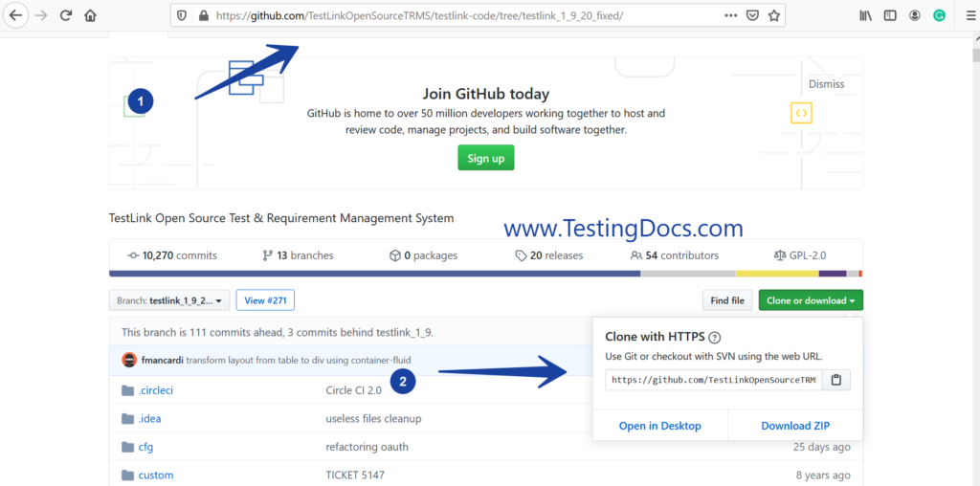Show the sidebar using the sidebars icon

(890, 15)
